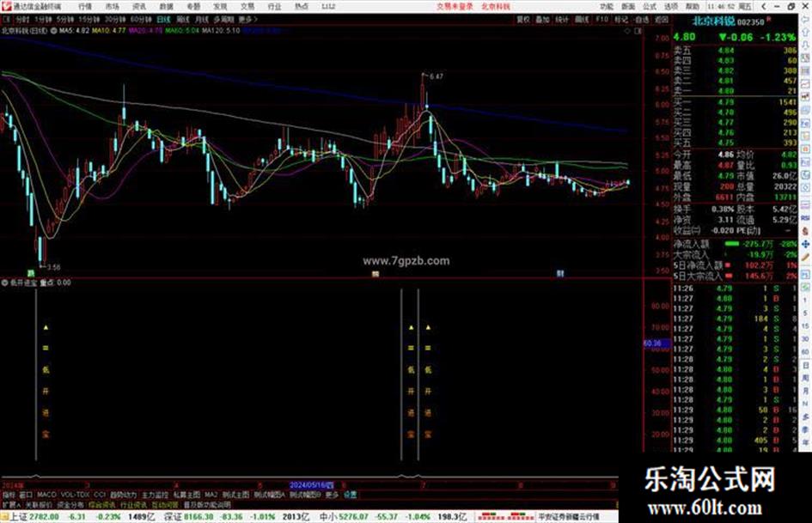Click the 画线 drawing button

pos(582,20)
